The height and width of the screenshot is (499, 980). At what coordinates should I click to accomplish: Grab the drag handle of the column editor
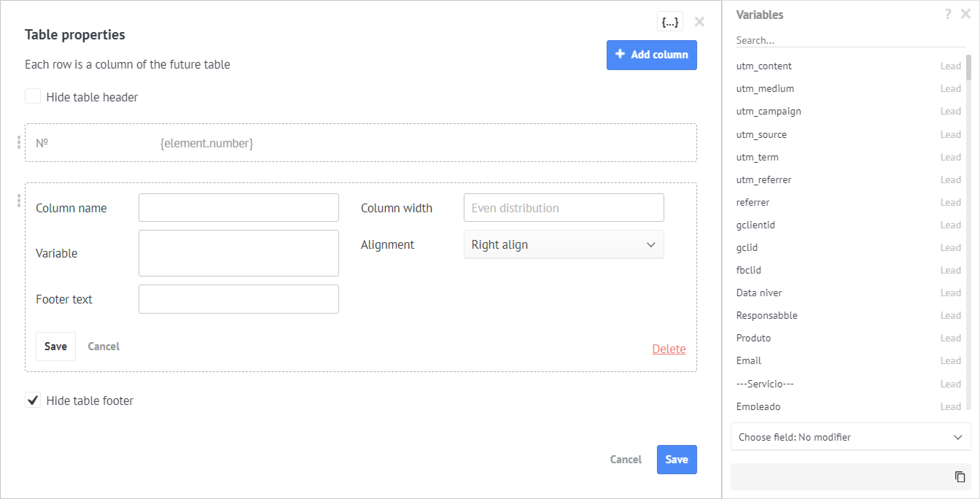tap(19, 201)
